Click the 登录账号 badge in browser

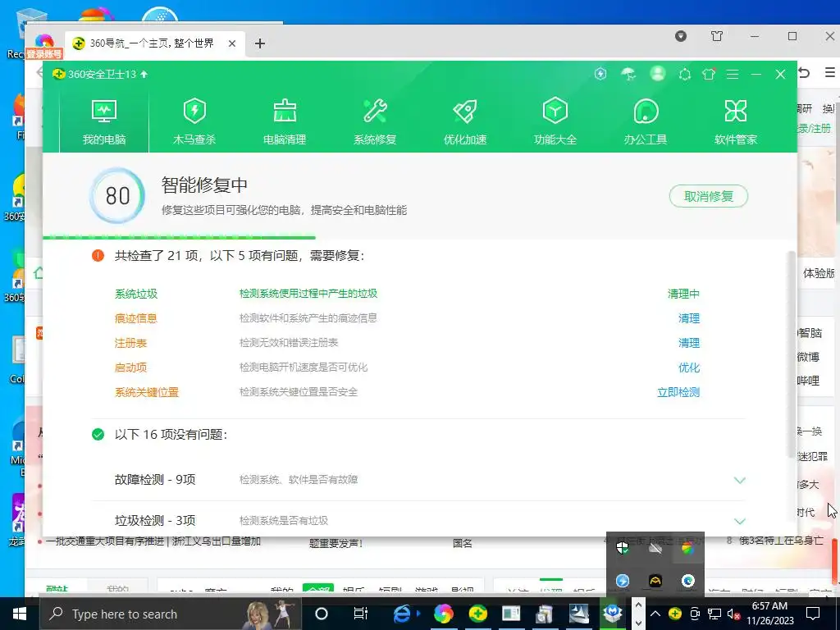(x=44, y=53)
